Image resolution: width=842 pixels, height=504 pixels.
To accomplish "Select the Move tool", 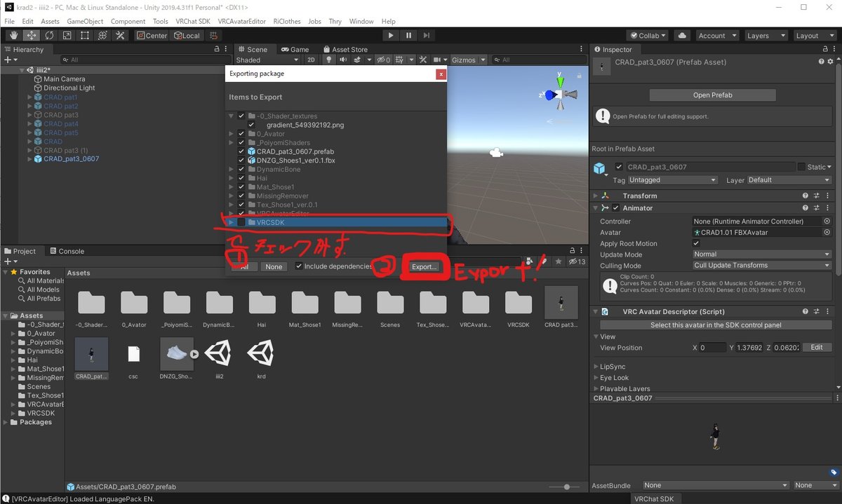I will tap(32, 35).
